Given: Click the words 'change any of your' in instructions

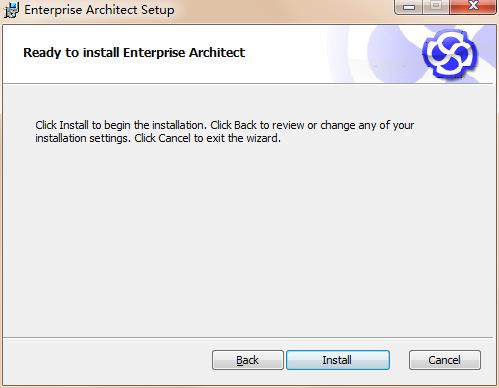Looking at the screenshot, I should [367, 125].
